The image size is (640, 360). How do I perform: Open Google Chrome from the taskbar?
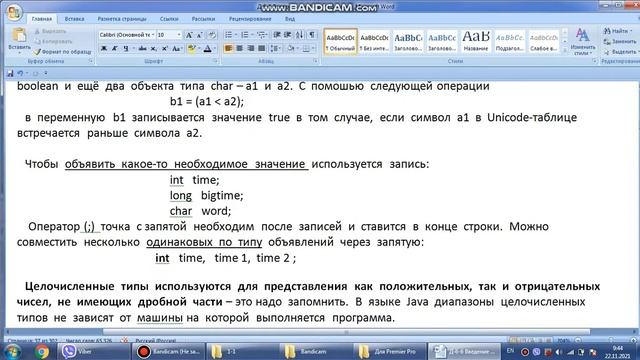click(42, 351)
